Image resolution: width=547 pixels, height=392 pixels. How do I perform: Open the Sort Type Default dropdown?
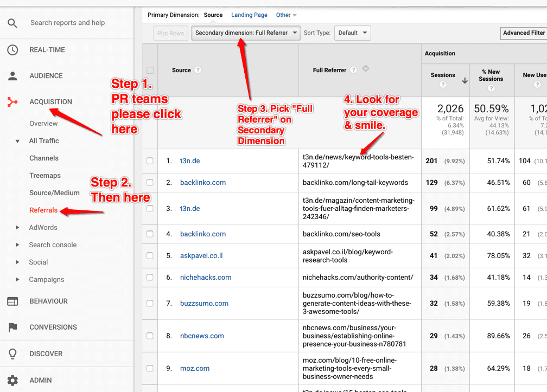[x=352, y=33]
